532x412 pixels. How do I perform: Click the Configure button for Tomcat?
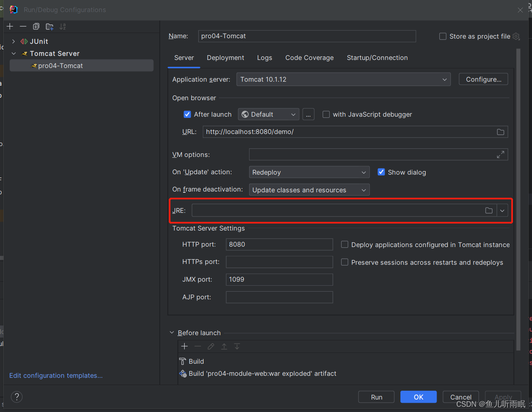click(483, 79)
